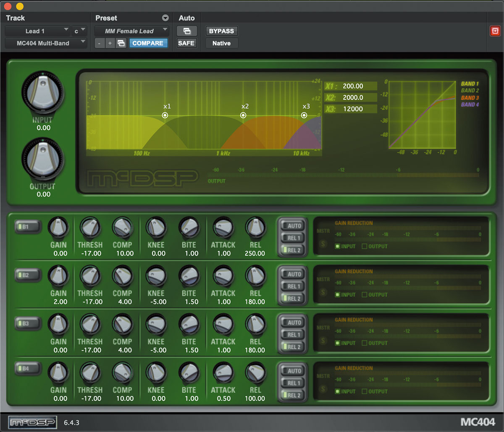Select BAND 1 in the curve legend

pyautogui.click(x=470, y=84)
